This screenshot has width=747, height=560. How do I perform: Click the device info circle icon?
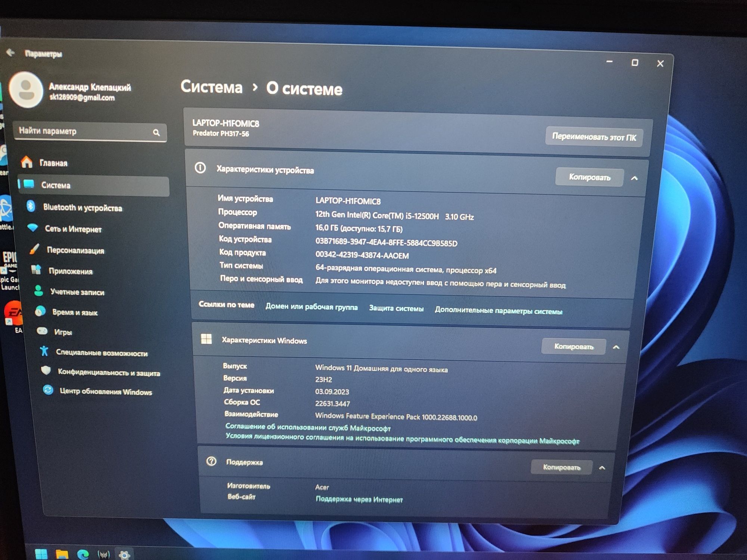click(x=200, y=168)
